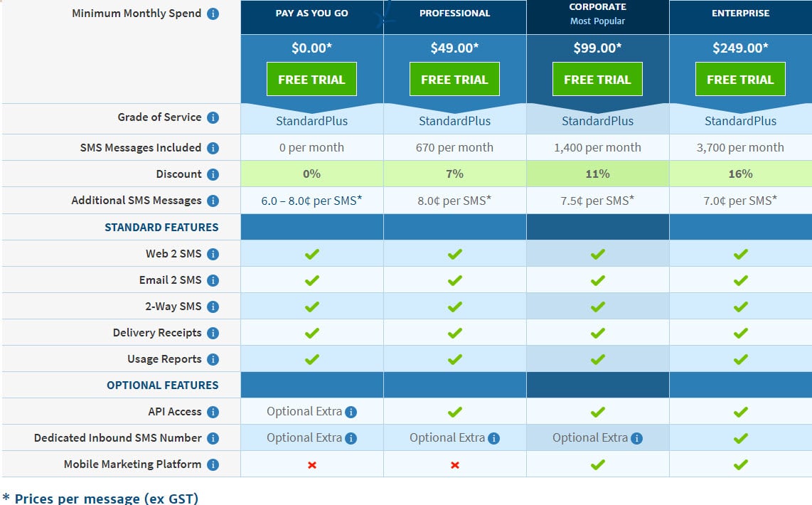Click Delivery Receipts info icon
This screenshot has height=505, width=812.
[x=213, y=333]
